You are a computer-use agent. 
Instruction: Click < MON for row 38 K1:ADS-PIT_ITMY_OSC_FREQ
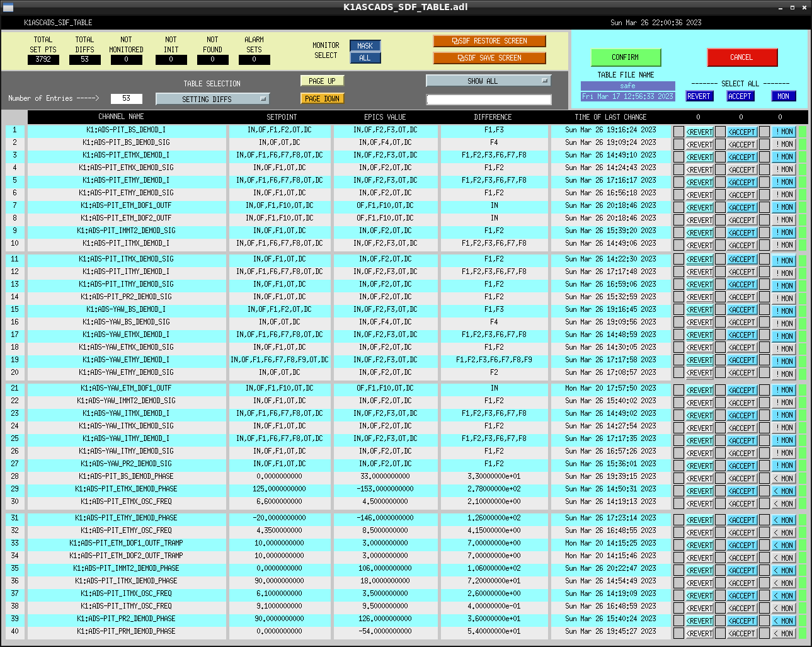pos(784,608)
